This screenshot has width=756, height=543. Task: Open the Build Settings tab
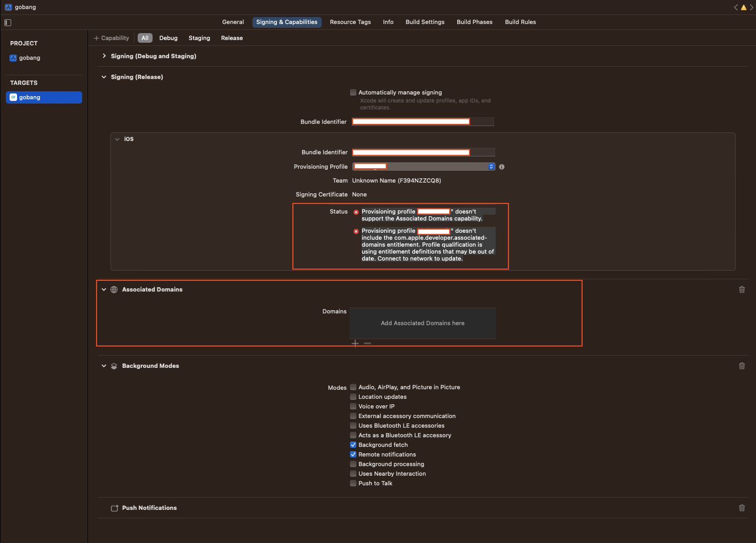coord(425,22)
